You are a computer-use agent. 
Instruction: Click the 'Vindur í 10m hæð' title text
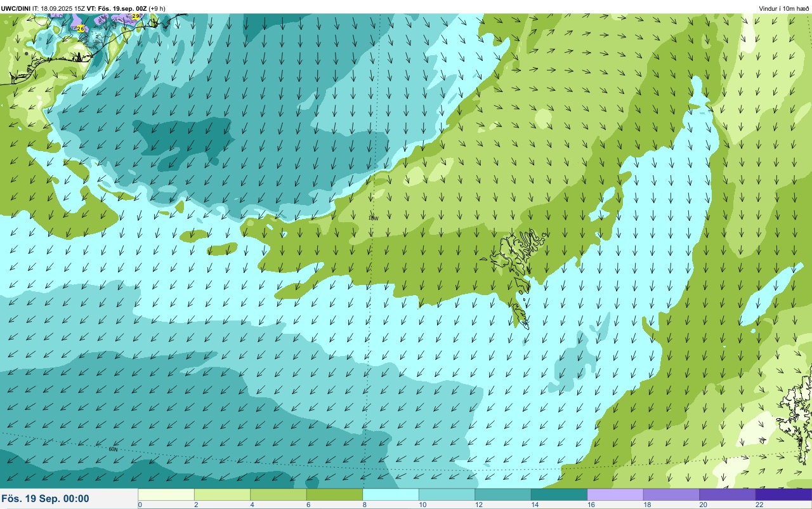click(784, 8)
